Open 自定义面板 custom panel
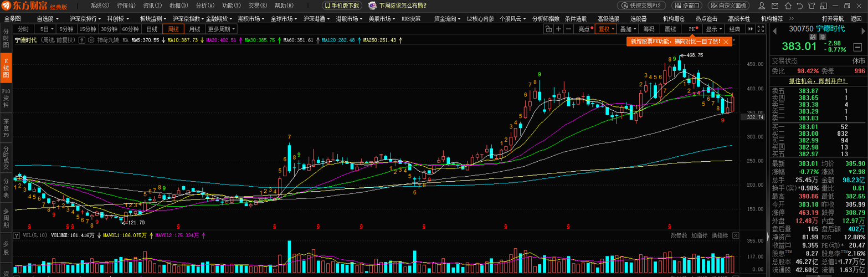The height and width of the screenshot is (277, 868). coord(728,6)
